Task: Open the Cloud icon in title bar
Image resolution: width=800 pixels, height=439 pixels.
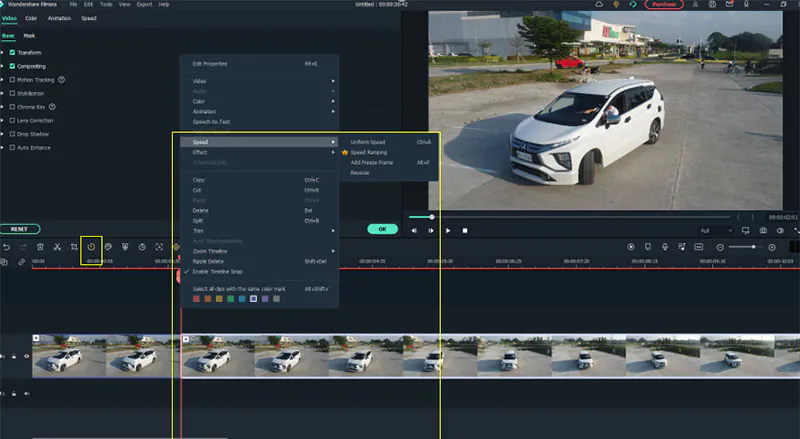Action: (x=599, y=4)
